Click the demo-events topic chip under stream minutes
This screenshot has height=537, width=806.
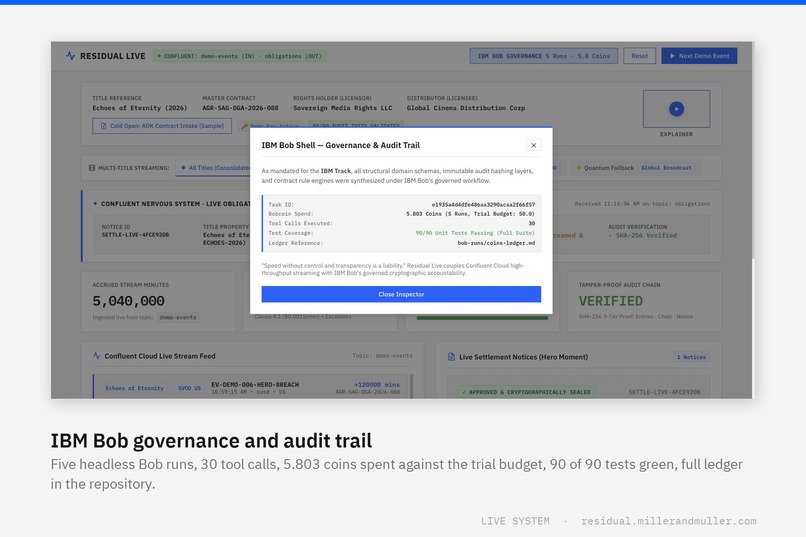178,317
